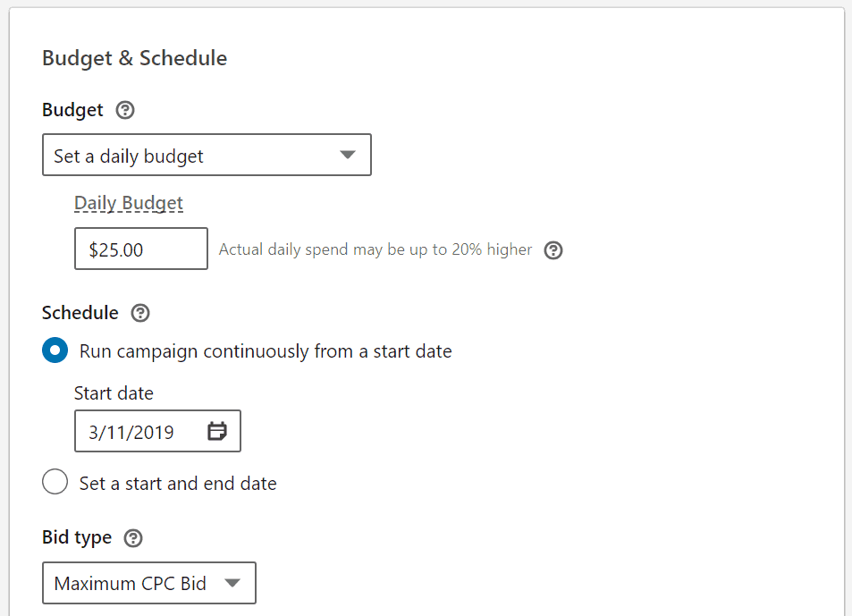Show the Schedule help tooltip icon
The image size is (852, 616).
[x=140, y=313]
